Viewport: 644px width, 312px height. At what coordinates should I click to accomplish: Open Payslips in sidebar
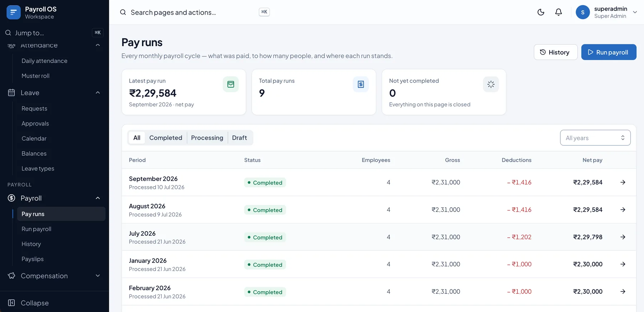(x=33, y=259)
